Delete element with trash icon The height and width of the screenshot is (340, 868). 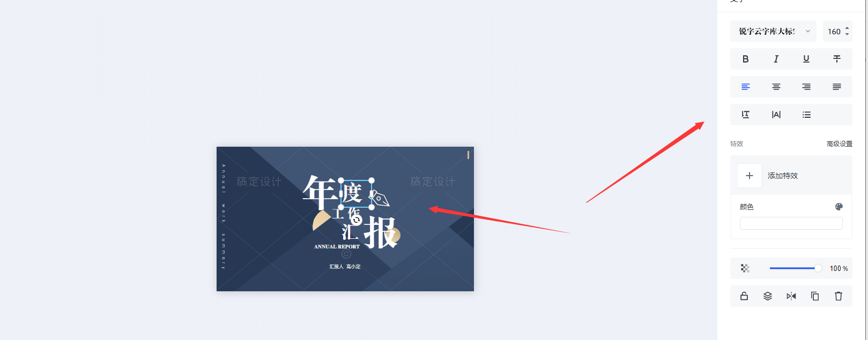[x=839, y=296]
